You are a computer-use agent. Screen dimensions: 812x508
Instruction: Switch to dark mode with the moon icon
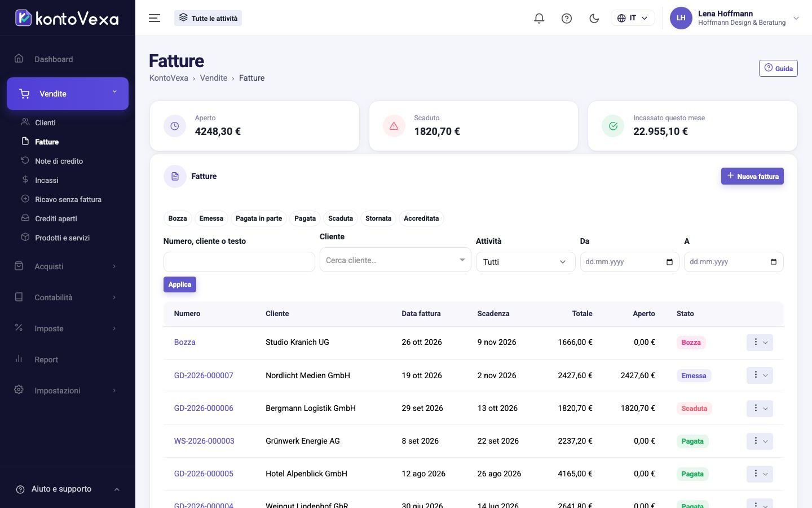pos(594,18)
